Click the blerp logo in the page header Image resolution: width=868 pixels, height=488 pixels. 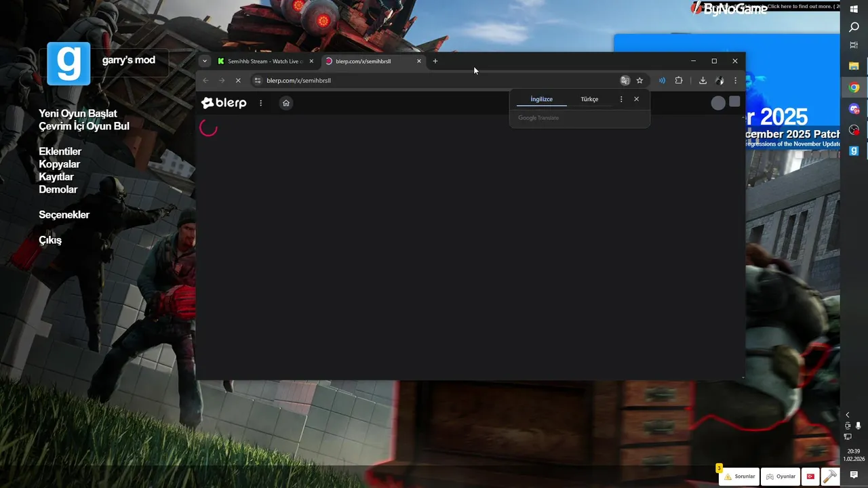point(224,103)
